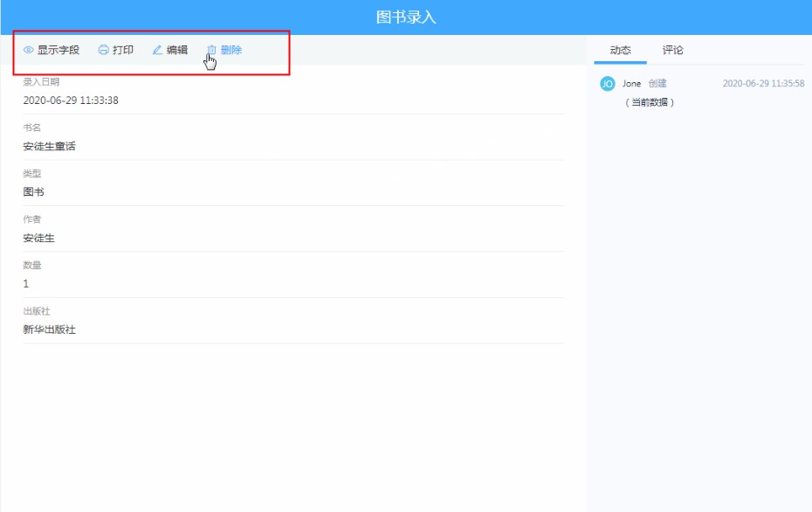Click the pencil edit icon
The width and height of the screenshot is (812, 512).
(x=157, y=51)
